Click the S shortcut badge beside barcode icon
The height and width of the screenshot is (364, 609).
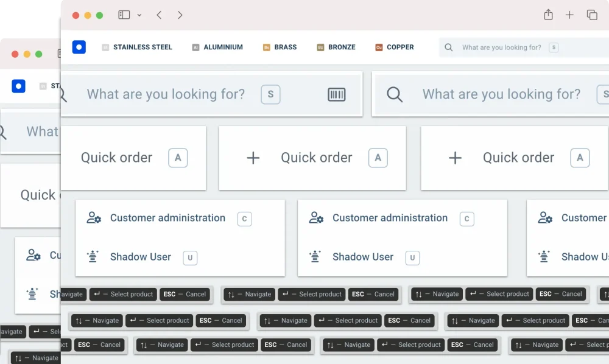tap(270, 94)
